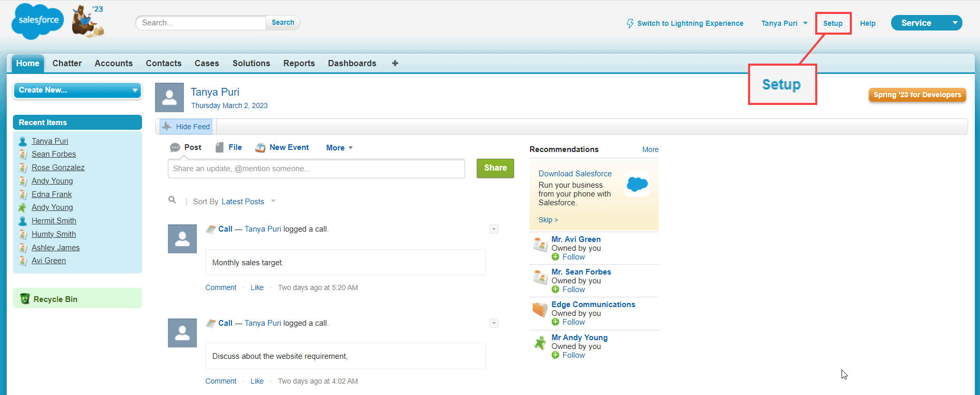Click folder icon beside Edge Communications
Viewport: 980px width, 395px height.
click(x=540, y=309)
